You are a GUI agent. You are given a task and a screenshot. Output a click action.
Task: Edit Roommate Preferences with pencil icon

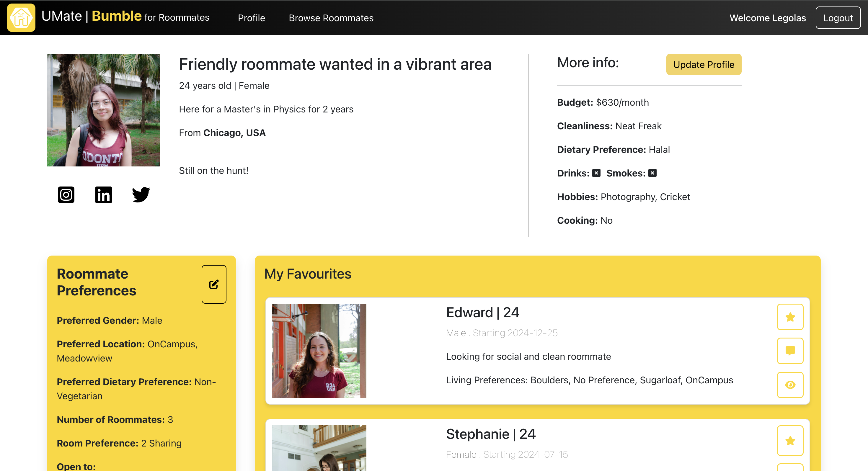pyautogui.click(x=214, y=284)
